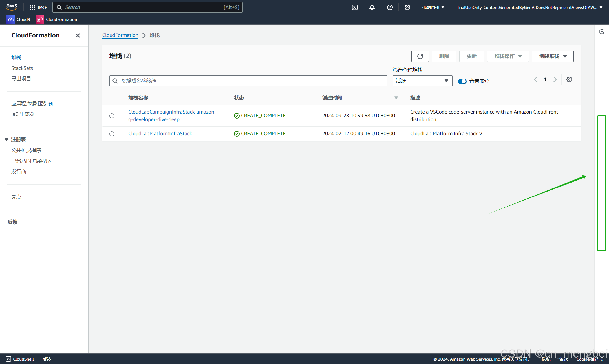The image size is (609, 364).
Task: Click the 堆栈名称 column header
Action: point(138,98)
